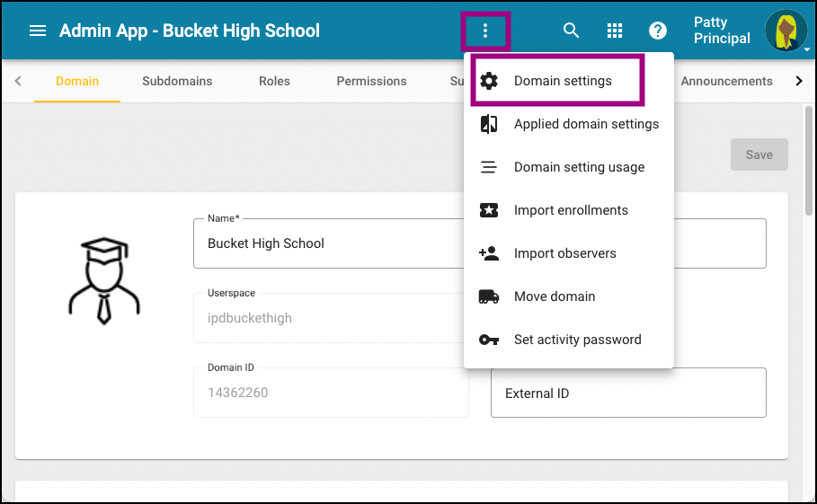
Task: Click the Save button
Action: pos(759,155)
